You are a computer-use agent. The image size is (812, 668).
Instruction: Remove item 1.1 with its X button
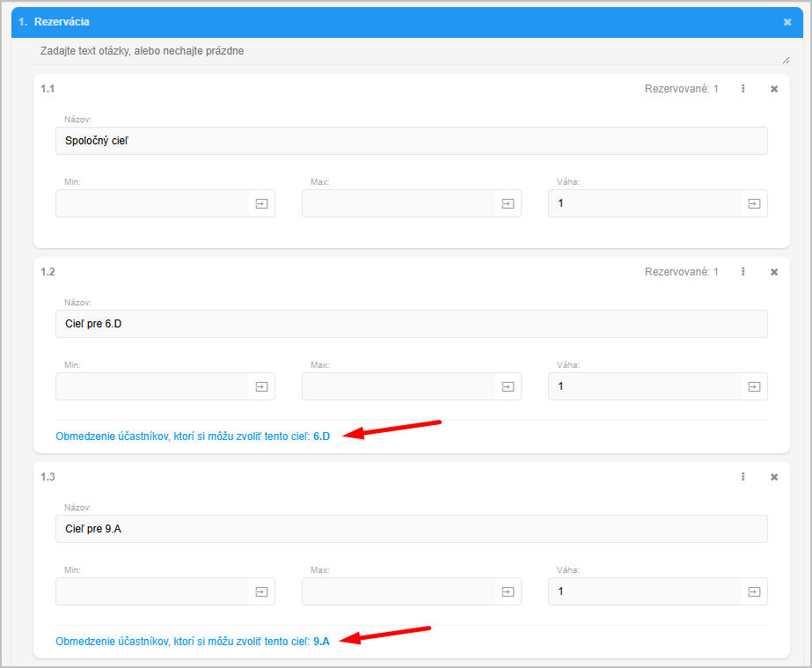774,89
